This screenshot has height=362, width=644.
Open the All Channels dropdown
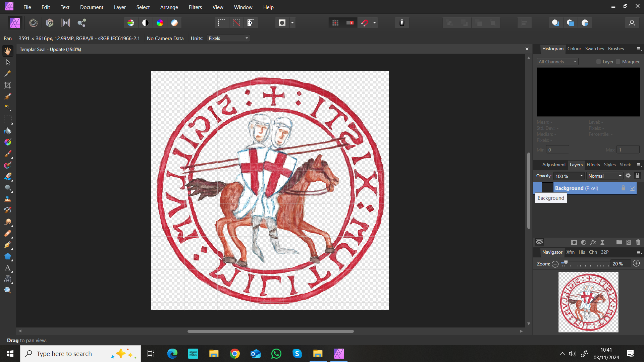point(557,62)
